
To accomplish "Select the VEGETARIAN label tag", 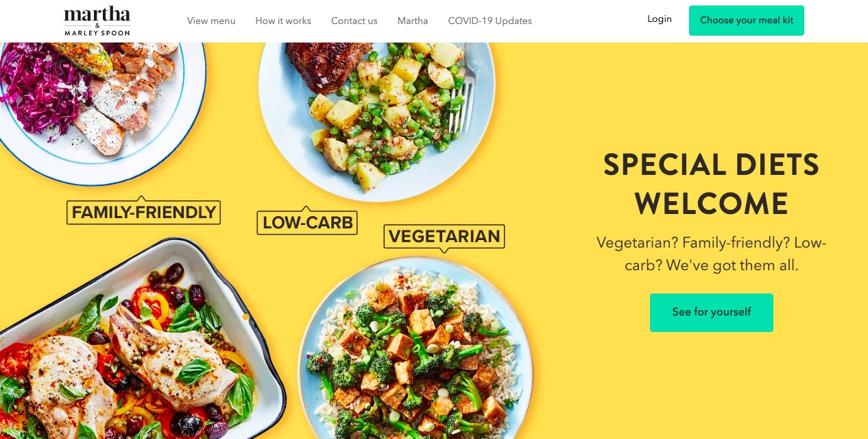I will (x=444, y=237).
